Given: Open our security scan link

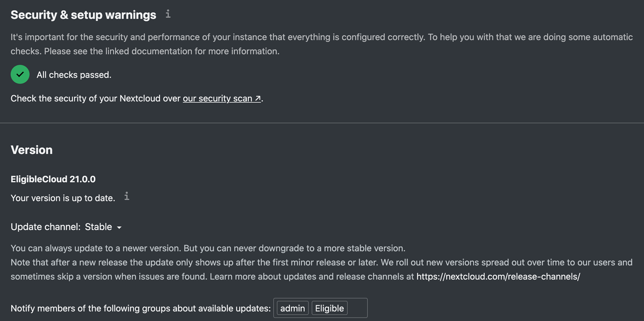Looking at the screenshot, I should [217, 98].
